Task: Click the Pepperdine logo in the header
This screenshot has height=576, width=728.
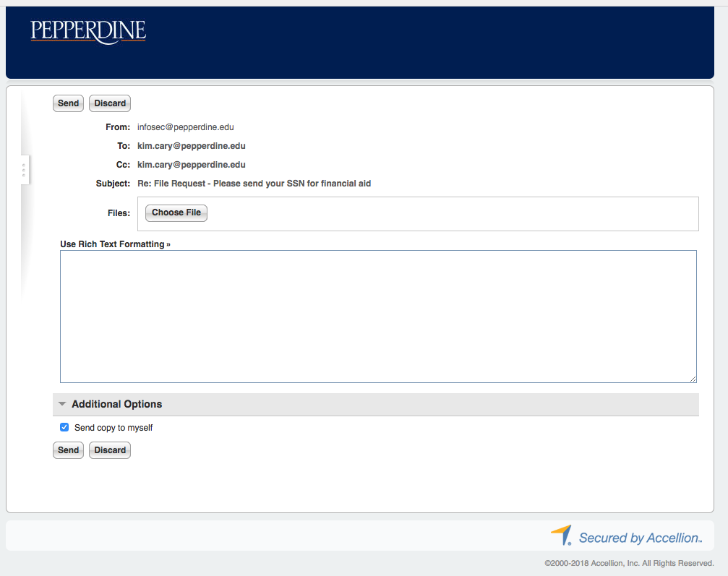Action: click(x=88, y=31)
